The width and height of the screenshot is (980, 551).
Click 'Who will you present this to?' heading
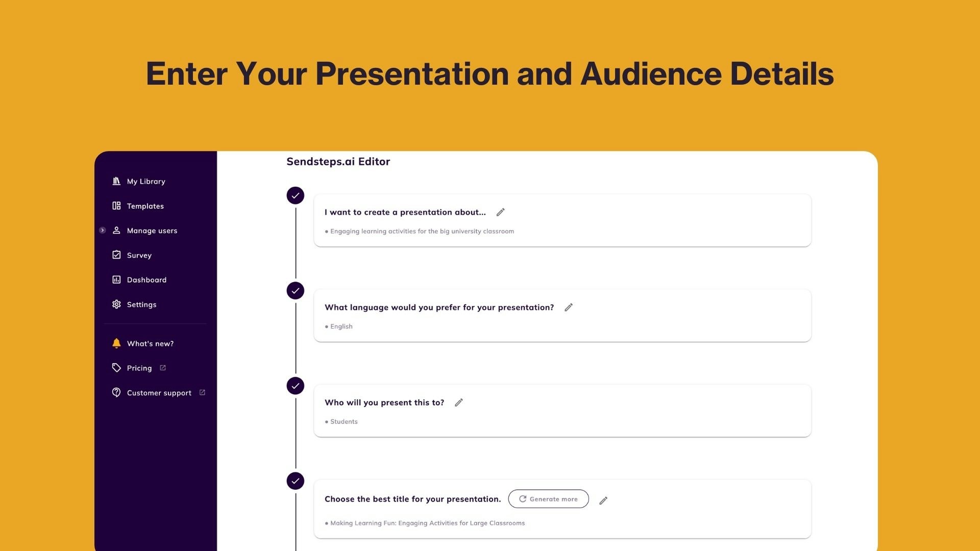(384, 403)
